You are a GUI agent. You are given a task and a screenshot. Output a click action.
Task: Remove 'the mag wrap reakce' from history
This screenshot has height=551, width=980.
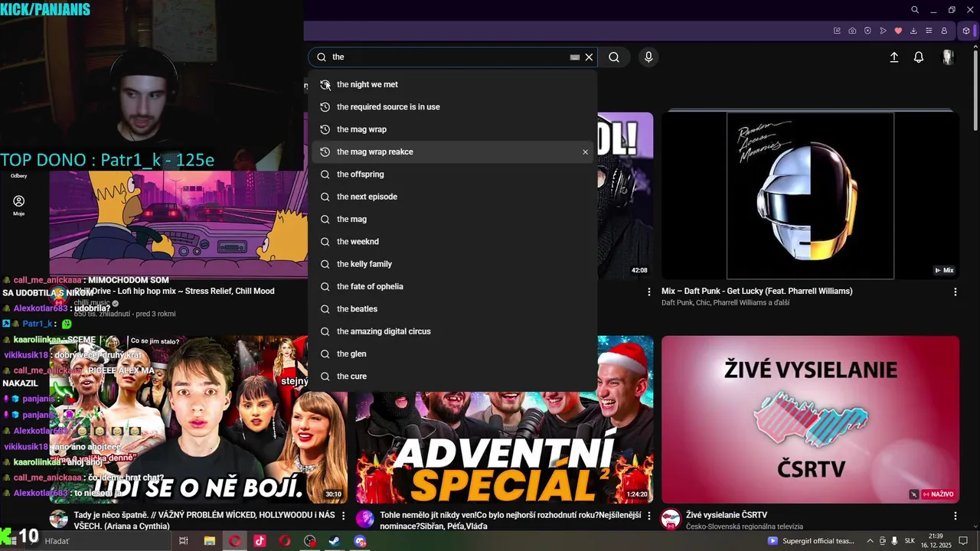click(x=586, y=152)
